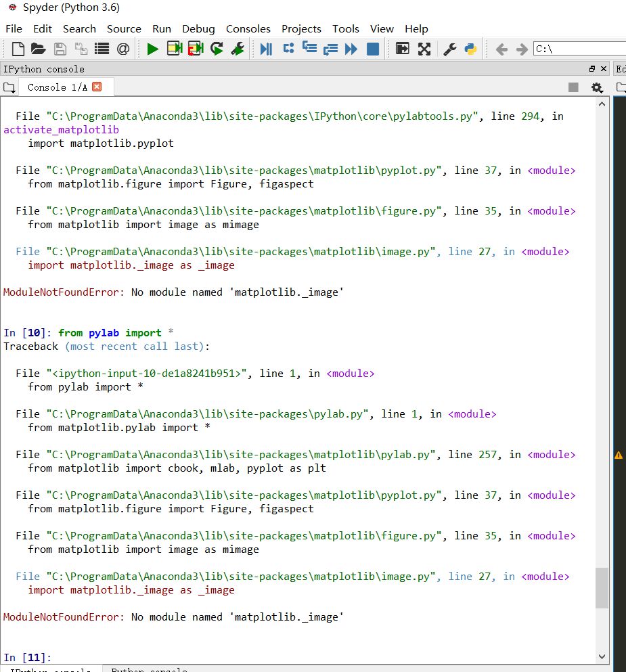Undock the IPython console pane
The height and width of the screenshot is (672, 626).
pyautogui.click(x=592, y=69)
